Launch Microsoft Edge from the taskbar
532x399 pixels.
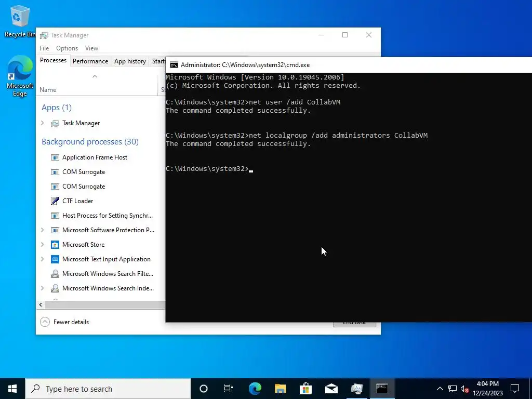point(255,389)
